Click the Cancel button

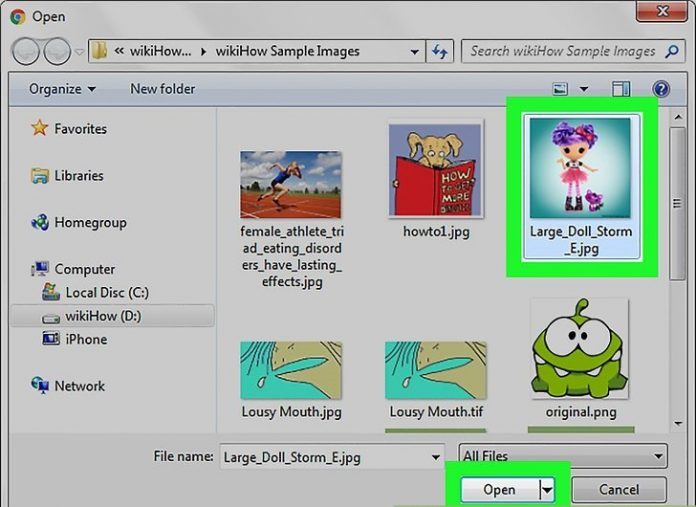click(617, 490)
